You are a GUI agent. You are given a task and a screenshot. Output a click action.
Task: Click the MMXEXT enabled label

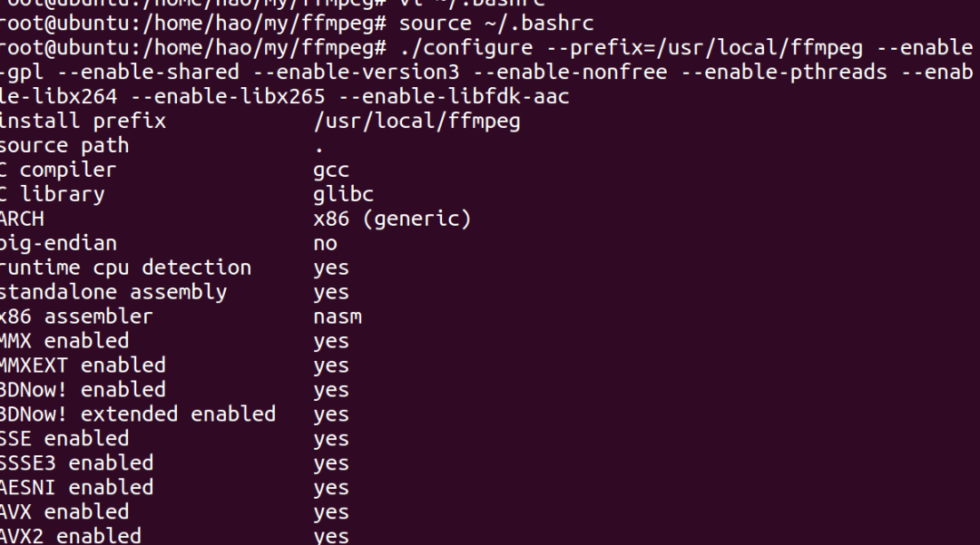(83, 365)
